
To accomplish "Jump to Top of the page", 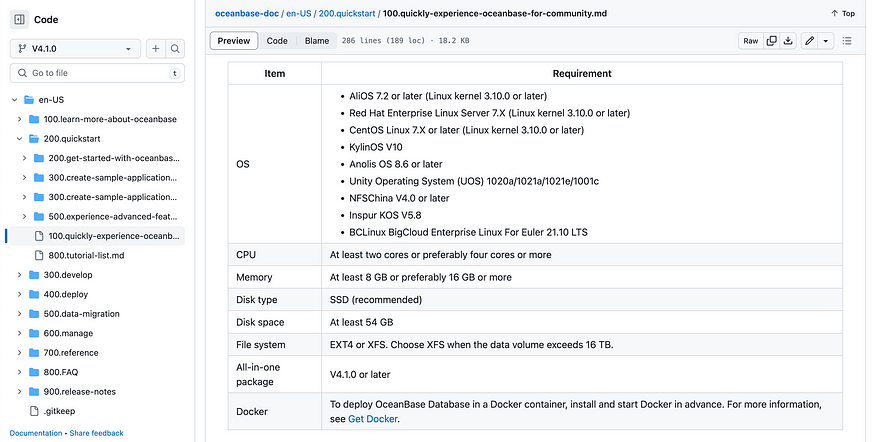I will click(x=843, y=14).
